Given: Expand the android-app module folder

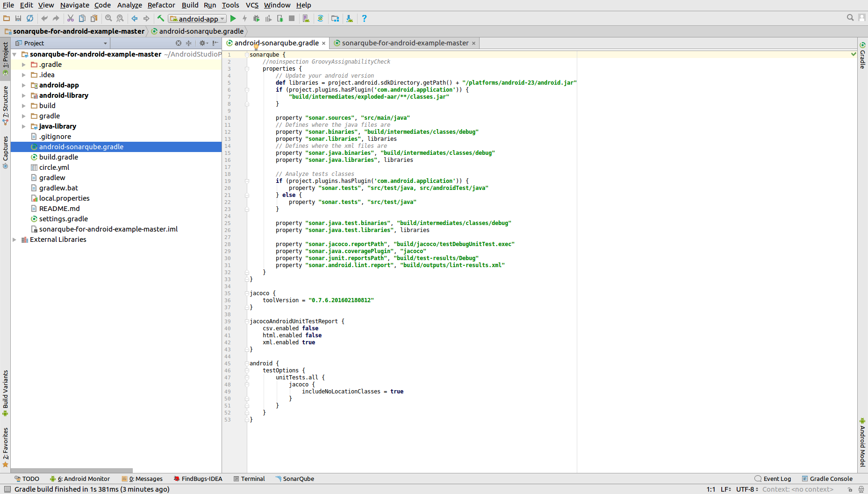Looking at the screenshot, I should 24,85.
